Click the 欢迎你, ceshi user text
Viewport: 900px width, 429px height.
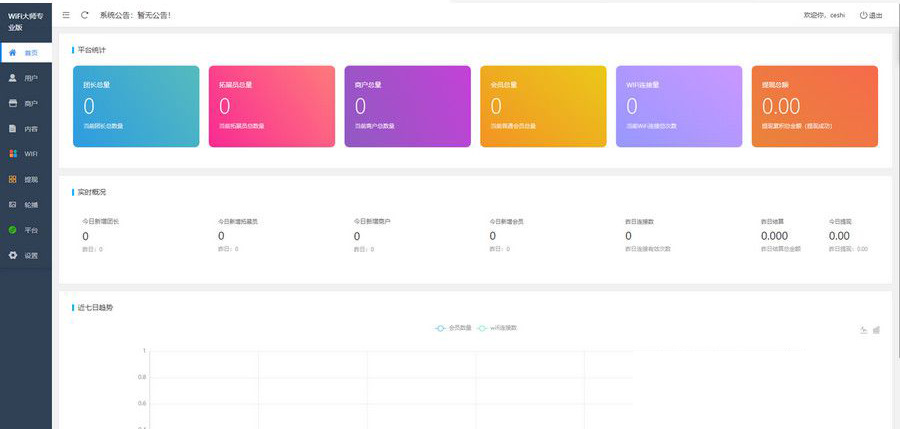click(x=824, y=16)
